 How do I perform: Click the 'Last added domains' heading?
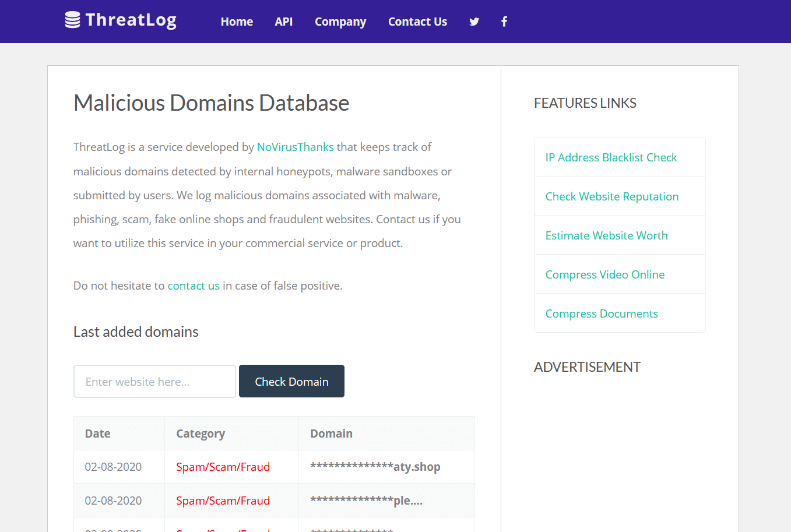pos(136,332)
